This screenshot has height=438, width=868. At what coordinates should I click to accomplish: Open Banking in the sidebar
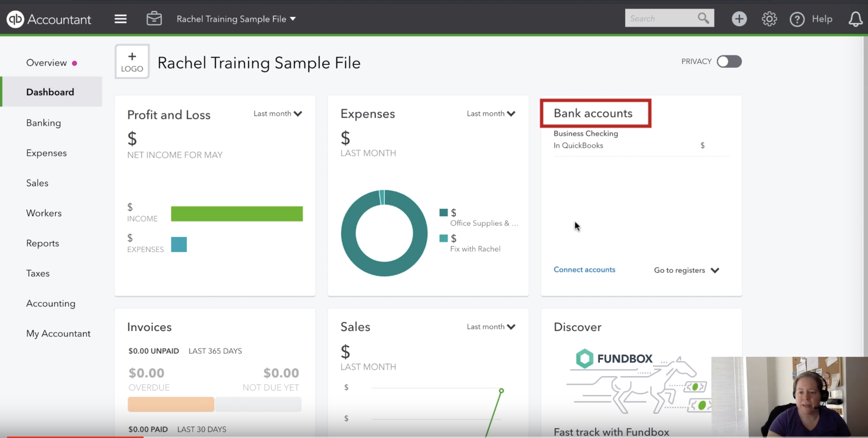pyautogui.click(x=43, y=123)
